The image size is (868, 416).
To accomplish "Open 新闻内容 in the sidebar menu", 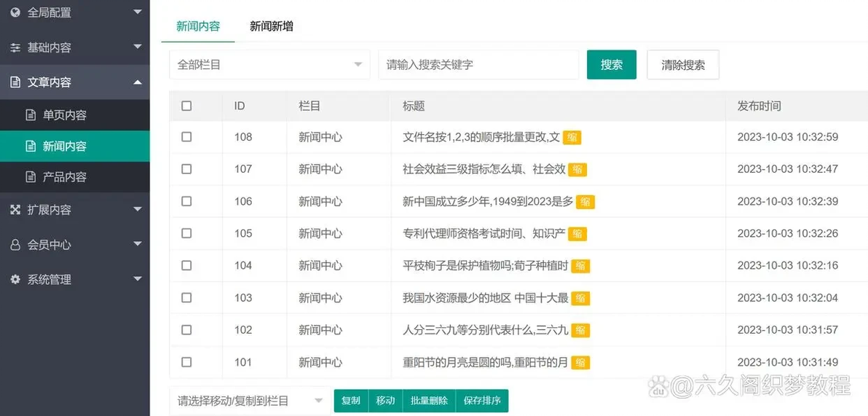I will pos(65,146).
